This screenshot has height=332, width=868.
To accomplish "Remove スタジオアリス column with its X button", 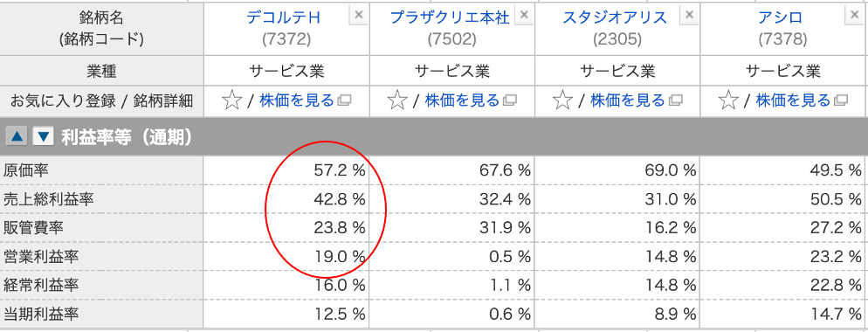I will tap(689, 16).
